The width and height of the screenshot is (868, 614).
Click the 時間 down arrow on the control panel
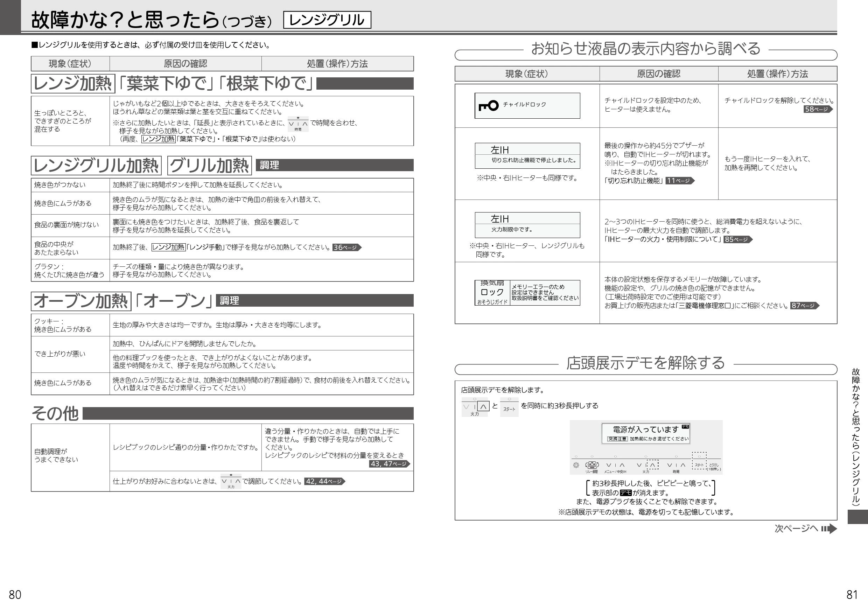(670, 465)
